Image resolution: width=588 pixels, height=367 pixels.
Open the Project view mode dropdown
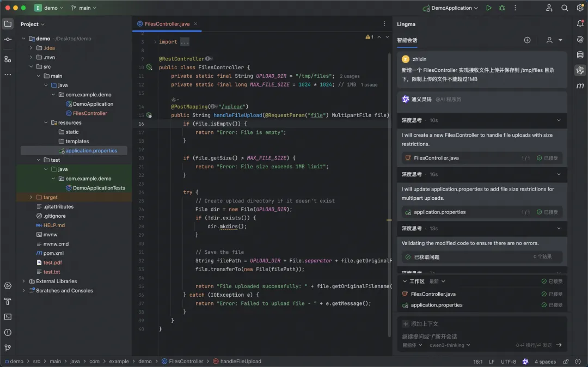(32, 24)
